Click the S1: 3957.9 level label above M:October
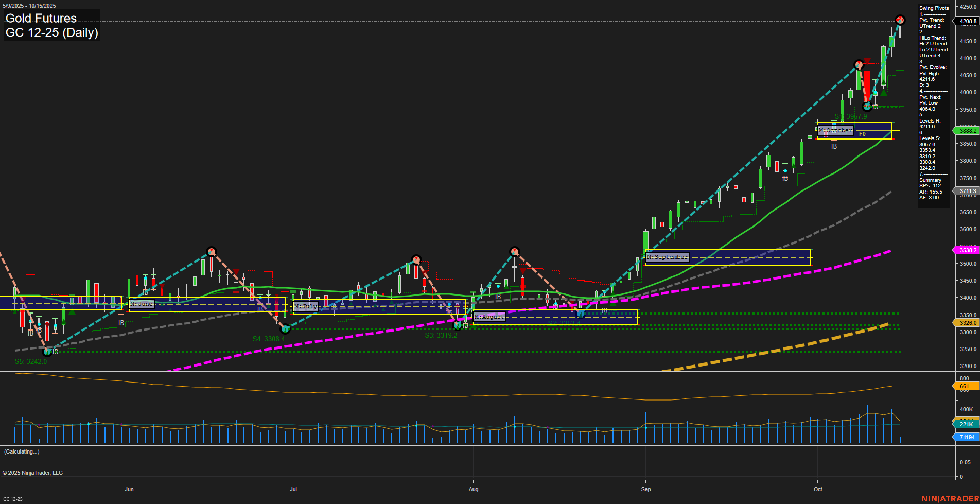Image resolution: width=980 pixels, height=504 pixels. click(850, 116)
